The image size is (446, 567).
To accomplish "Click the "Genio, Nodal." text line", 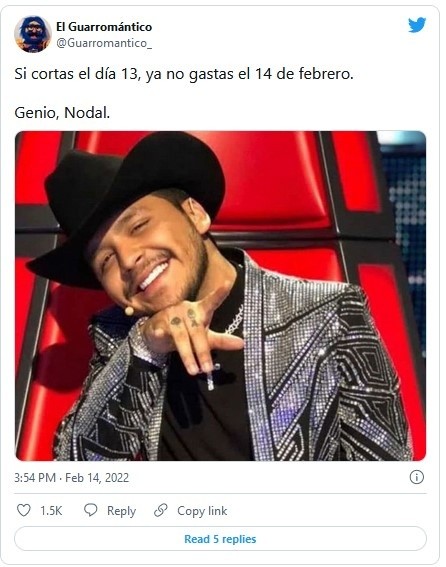I will coord(62,113).
